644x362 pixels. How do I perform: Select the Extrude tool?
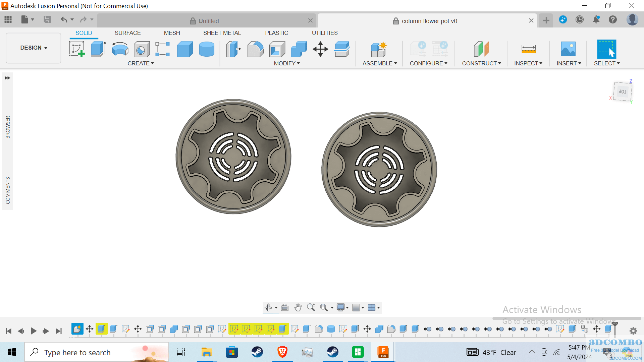[x=98, y=49]
